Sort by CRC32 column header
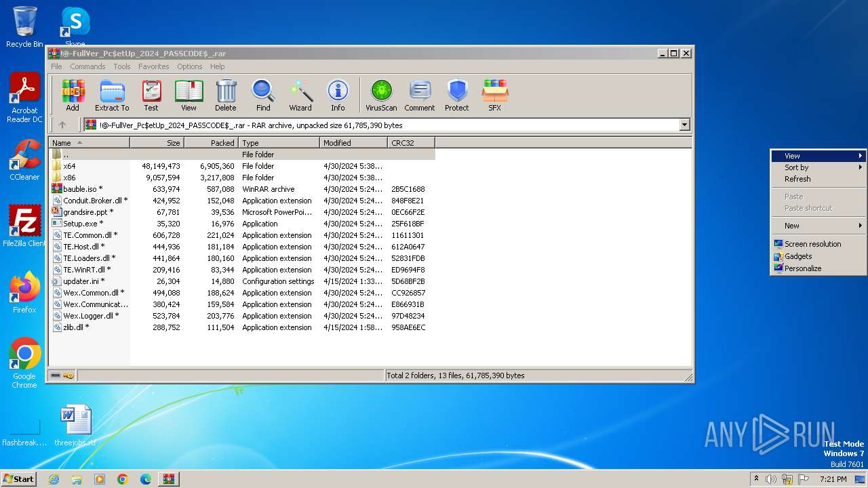The image size is (868, 488). click(411, 143)
